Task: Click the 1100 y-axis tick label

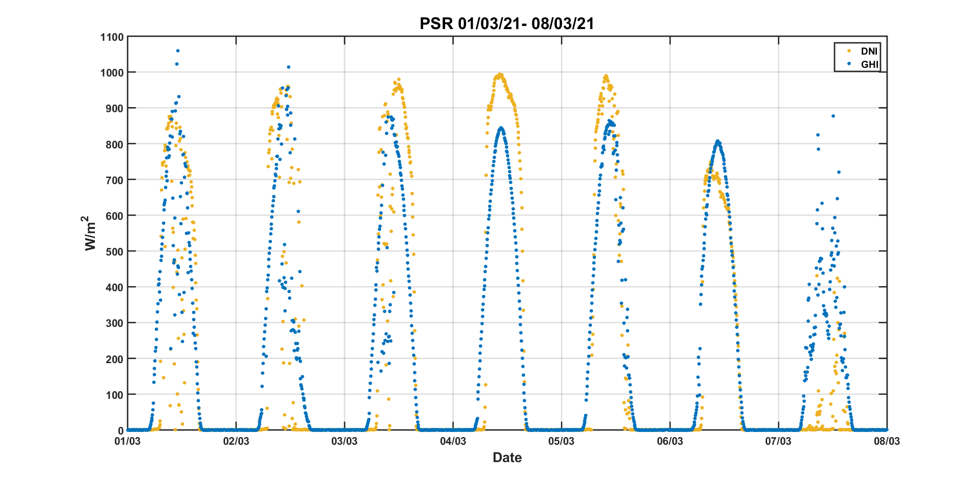Action: click(x=112, y=37)
